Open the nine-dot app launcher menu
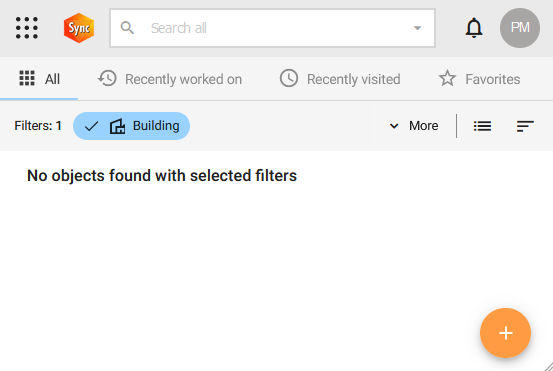This screenshot has height=371, width=553. tap(27, 28)
